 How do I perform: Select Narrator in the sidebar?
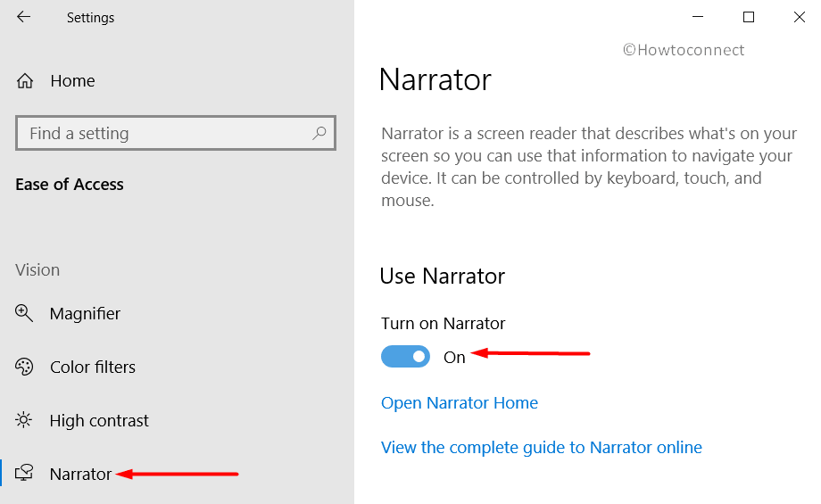point(80,474)
